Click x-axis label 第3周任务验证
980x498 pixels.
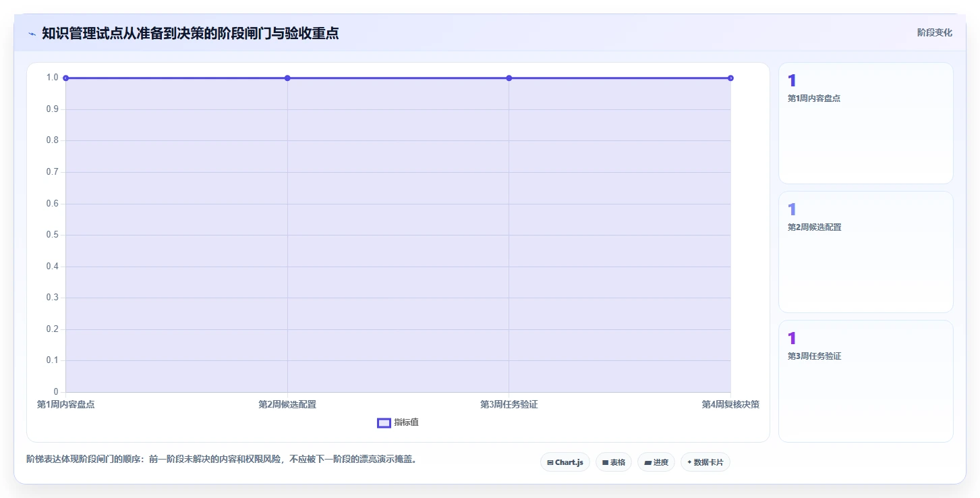[x=509, y=405]
